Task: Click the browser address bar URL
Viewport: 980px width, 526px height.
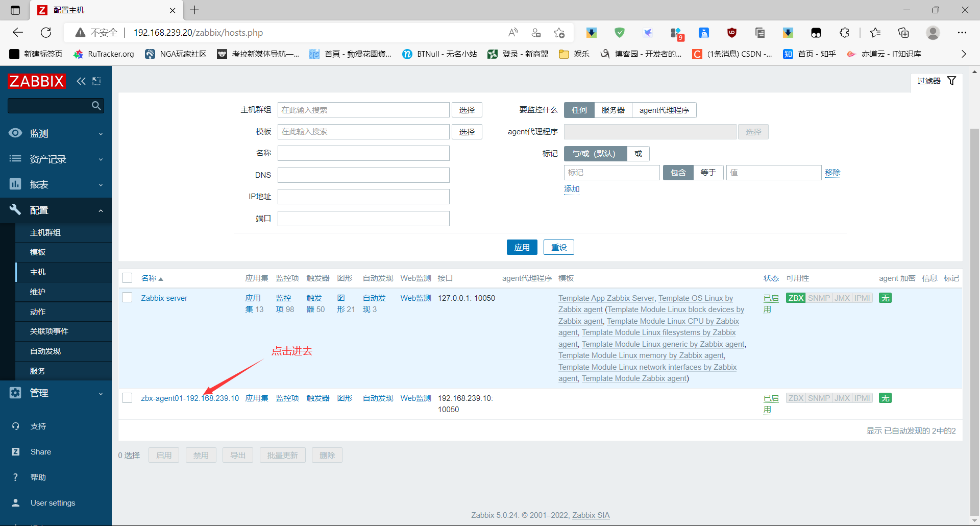Action: [198, 33]
